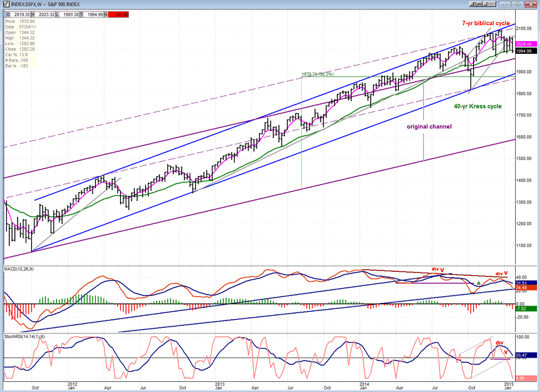
Task: Toggle the Sym link button in the title bar
Action: pyautogui.click(x=477, y=4)
